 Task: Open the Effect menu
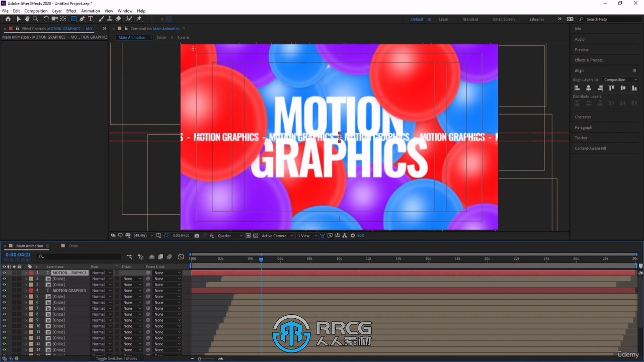[x=71, y=11]
